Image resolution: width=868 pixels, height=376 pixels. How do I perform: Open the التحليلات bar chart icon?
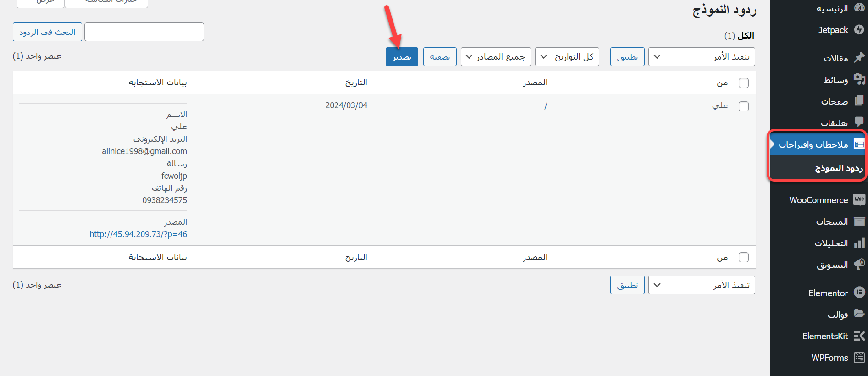click(x=859, y=243)
